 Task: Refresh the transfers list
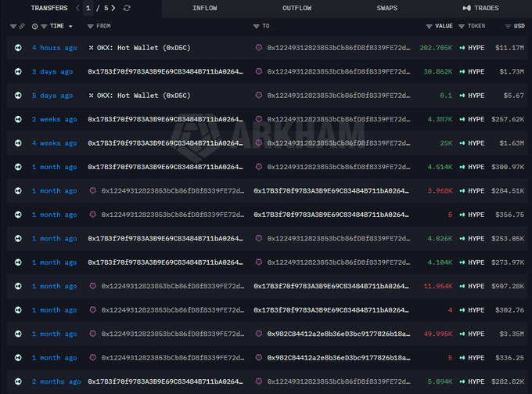tap(127, 8)
